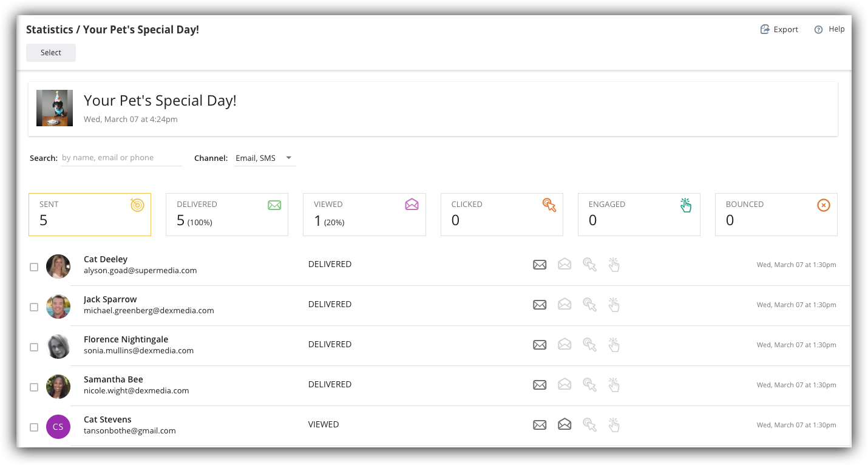The height and width of the screenshot is (465, 868).
Task: Click delivered envelope icon for Samantha Bee
Action: [x=540, y=385]
